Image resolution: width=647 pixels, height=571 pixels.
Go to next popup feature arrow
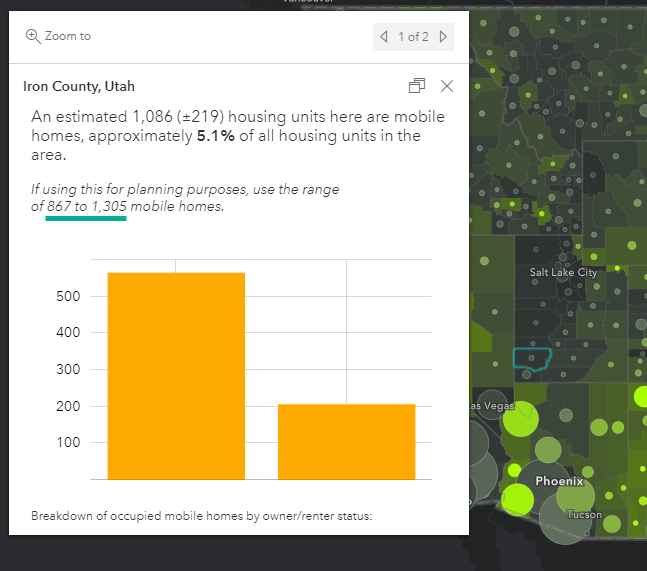pyautogui.click(x=443, y=37)
